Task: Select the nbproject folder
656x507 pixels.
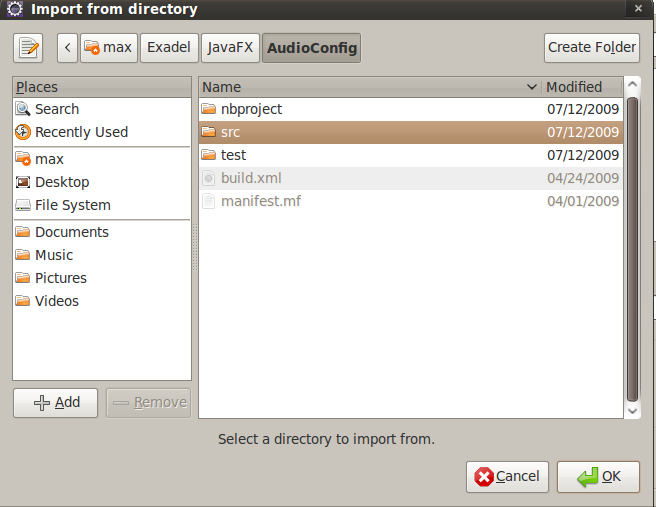Action: [251, 109]
